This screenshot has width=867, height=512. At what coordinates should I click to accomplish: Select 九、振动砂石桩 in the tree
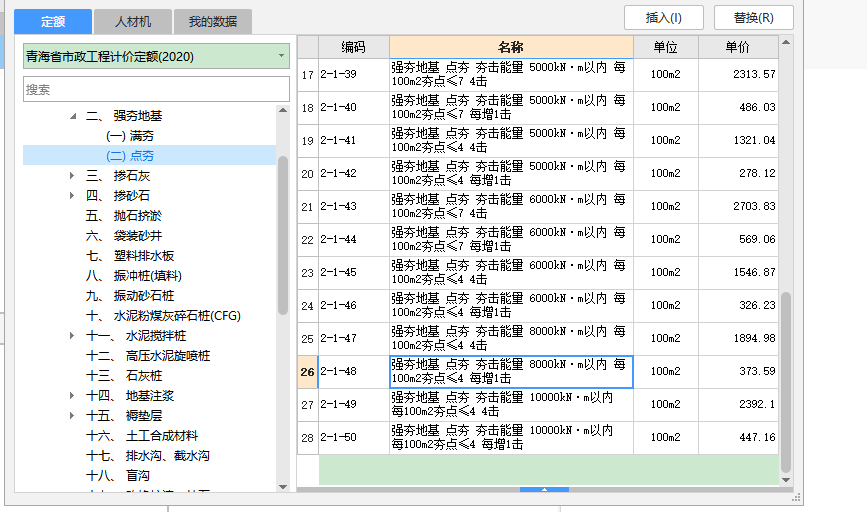[x=130, y=296]
